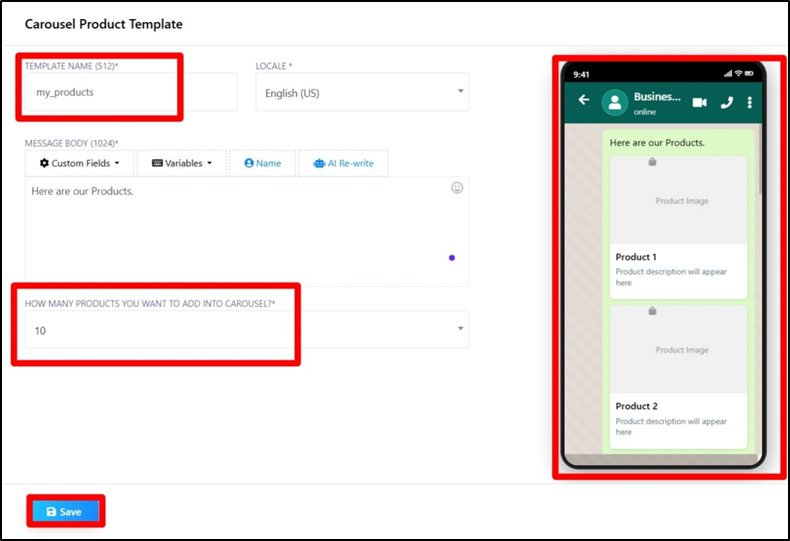Click the lock icon above Product 1 image
This screenshot has width=790, height=541.
click(x=652, y=161)
